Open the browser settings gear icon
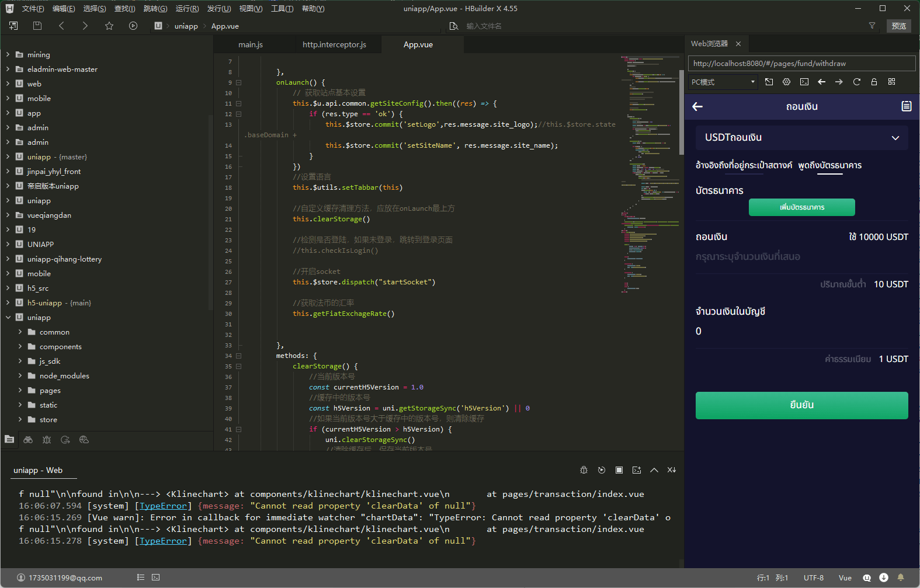The height and width of the screenshot is (588, 920). click(x=786, y=82)
